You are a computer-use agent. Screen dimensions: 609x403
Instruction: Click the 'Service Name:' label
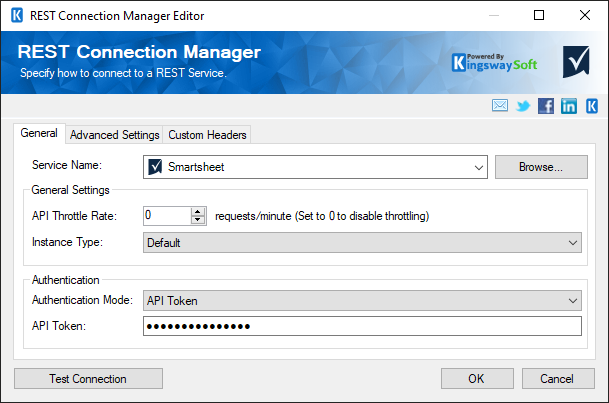click(67, 165)
